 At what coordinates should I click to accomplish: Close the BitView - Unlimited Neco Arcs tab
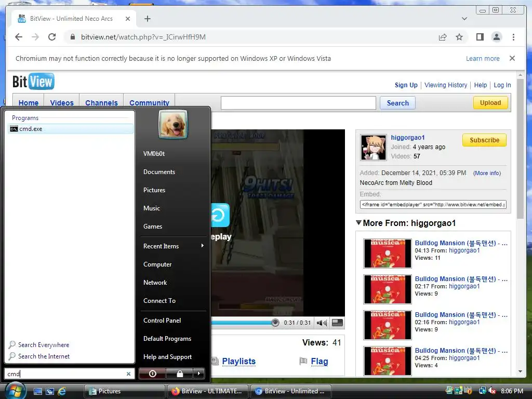[x=128, y=19]
